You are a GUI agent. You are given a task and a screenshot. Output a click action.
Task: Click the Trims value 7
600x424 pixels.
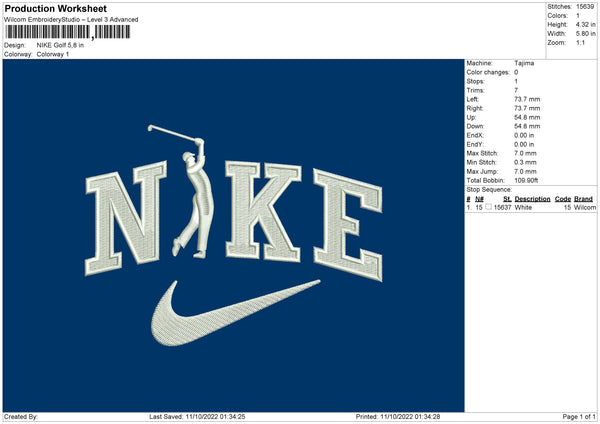(516, 90)
